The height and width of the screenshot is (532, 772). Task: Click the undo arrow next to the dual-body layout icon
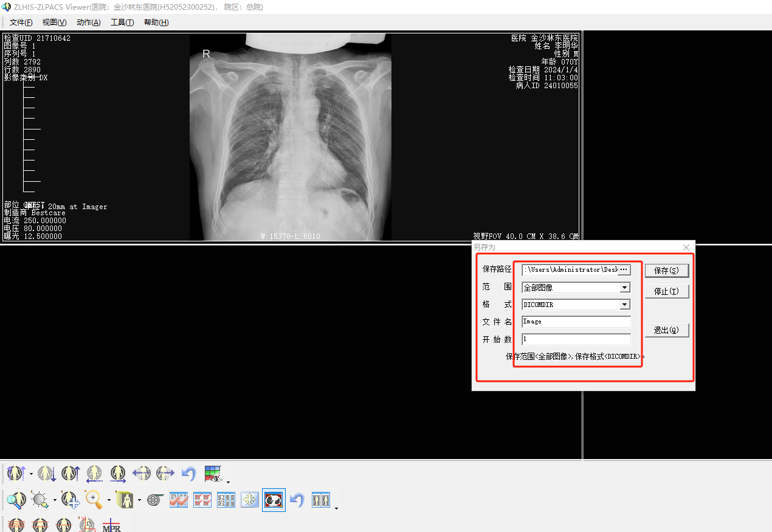click(x=297, y=500)
